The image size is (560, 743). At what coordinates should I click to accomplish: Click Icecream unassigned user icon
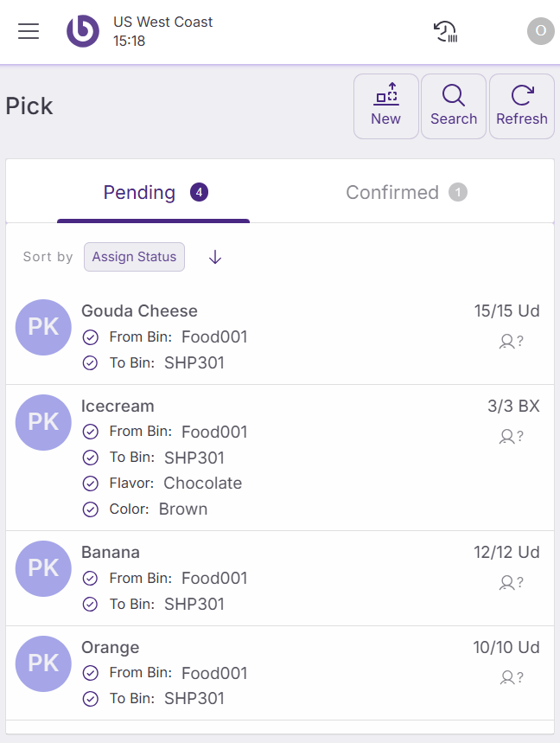tap(511, 437)
